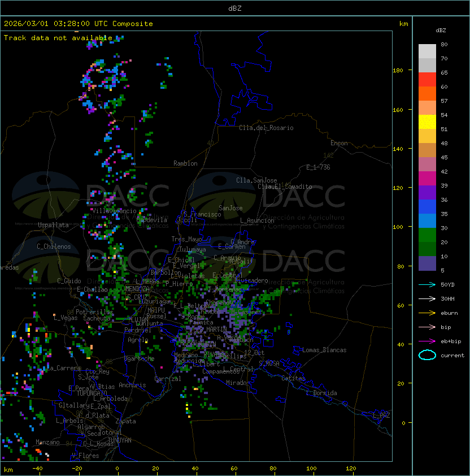The height and width of the screenshot is (476, 470).
Task: Click the cyan current ellipse symbol
Action: pyautogui.click(x=427, y=355)
